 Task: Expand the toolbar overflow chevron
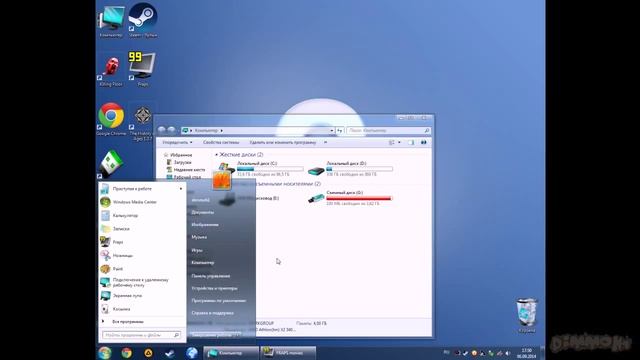click(325, 142)
